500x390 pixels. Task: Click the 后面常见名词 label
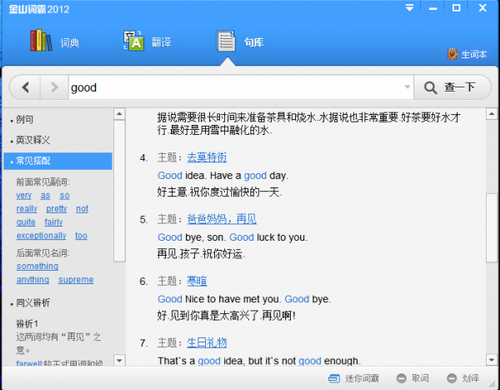(x=43, y=253)
